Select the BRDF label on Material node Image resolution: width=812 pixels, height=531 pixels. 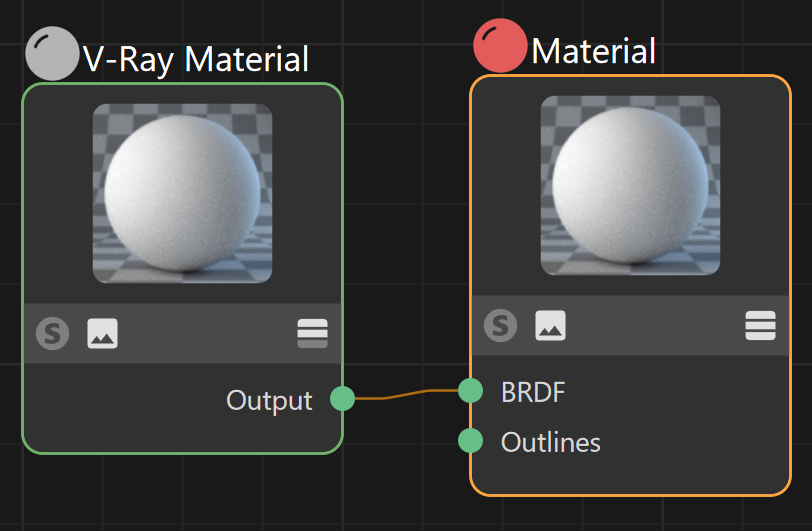[x=533, y=392]
